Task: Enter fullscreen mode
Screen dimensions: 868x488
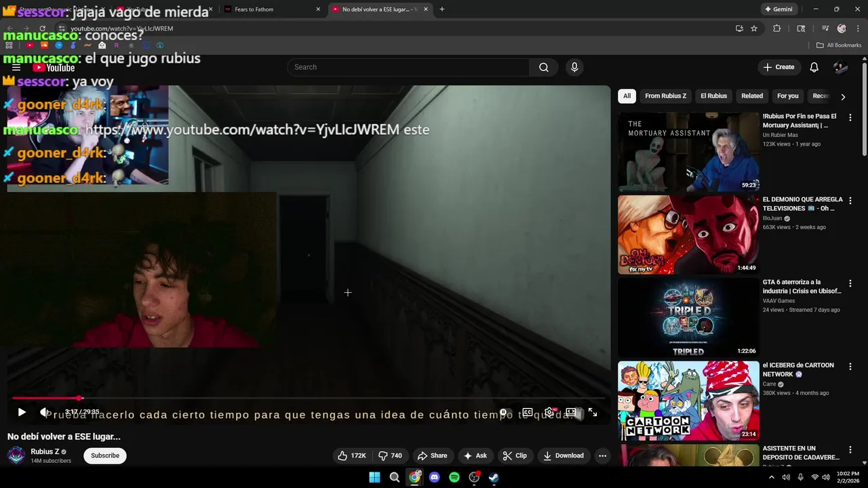Action: click(593, 412)
